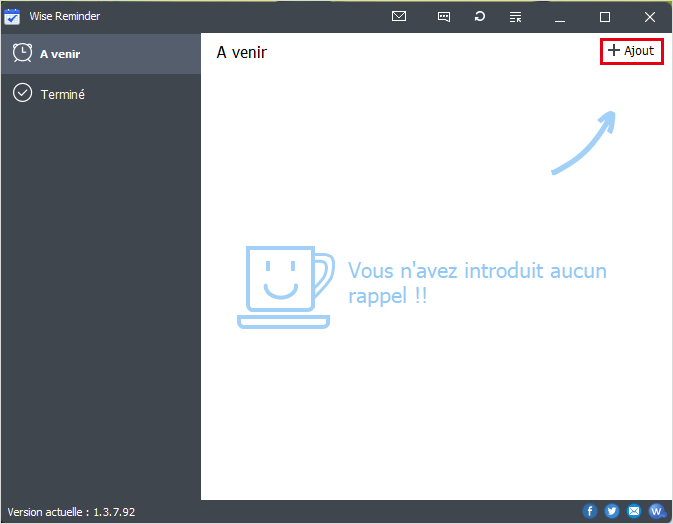Open the email contact icon in title bar
This screenshot has width=673, height=524.
pos(399,16)
